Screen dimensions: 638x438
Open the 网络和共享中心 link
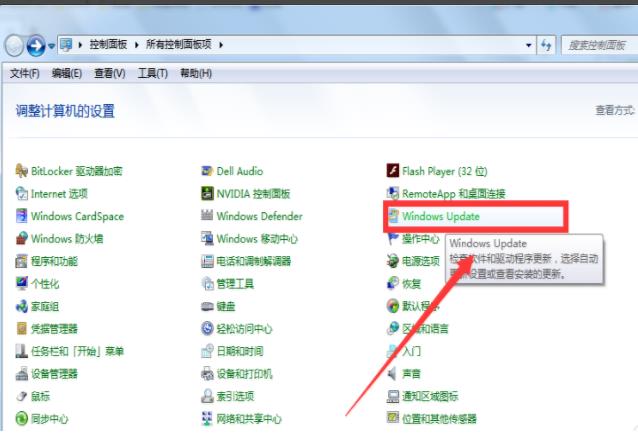coord(249,418)
